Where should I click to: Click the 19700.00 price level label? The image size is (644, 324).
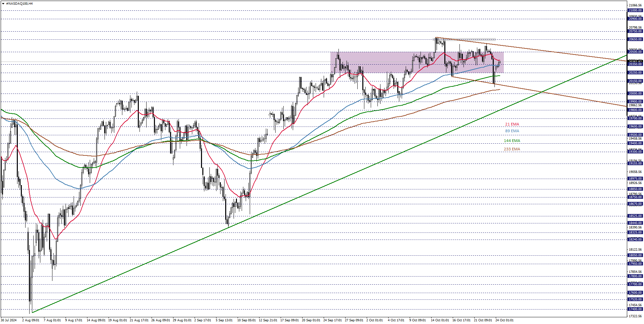pos(635,118)
